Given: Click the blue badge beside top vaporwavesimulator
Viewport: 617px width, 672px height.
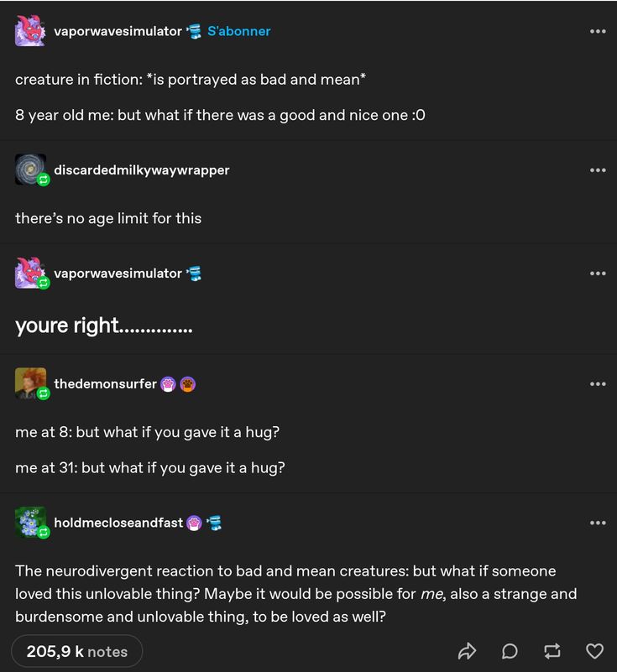Looking at the screenshot, I should (x=194, y=31).
